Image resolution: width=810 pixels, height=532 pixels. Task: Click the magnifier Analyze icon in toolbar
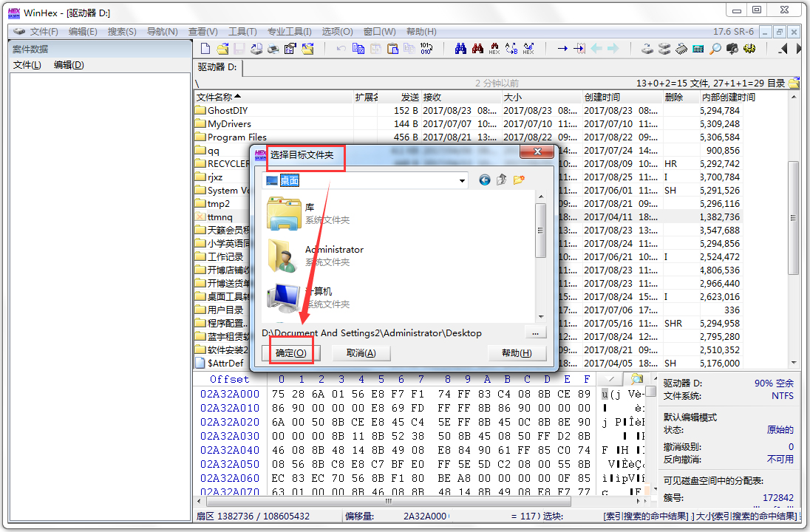click(x=715, y=49)
